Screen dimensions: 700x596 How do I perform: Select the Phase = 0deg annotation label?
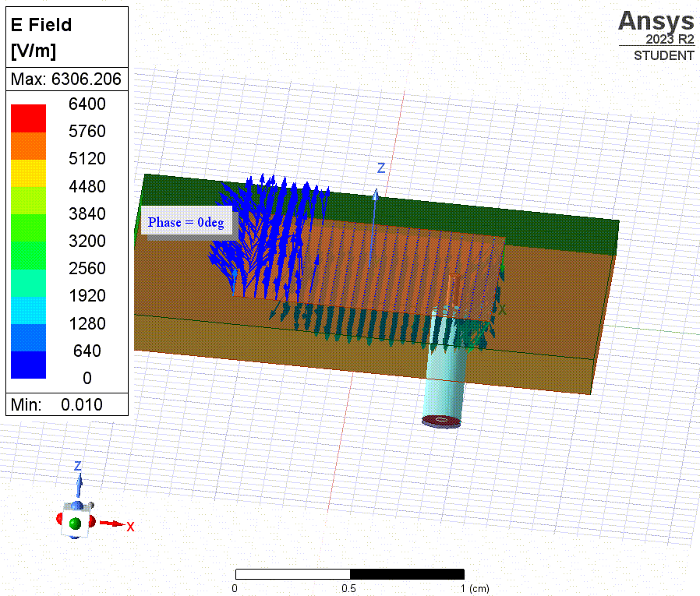click(x=186, y=222)
